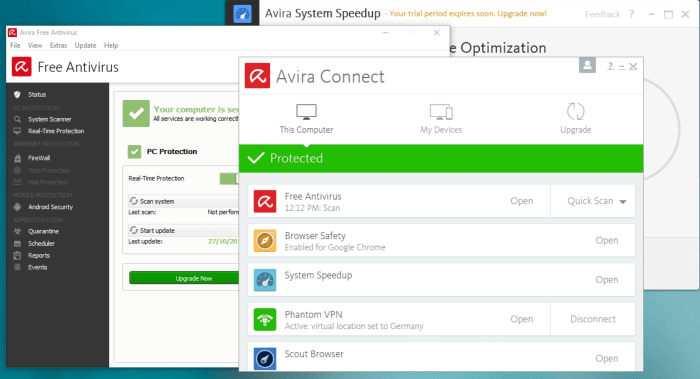Open the View menu in Free Antivirus
The image size is (700, 379).
click(x=35, y=46)
